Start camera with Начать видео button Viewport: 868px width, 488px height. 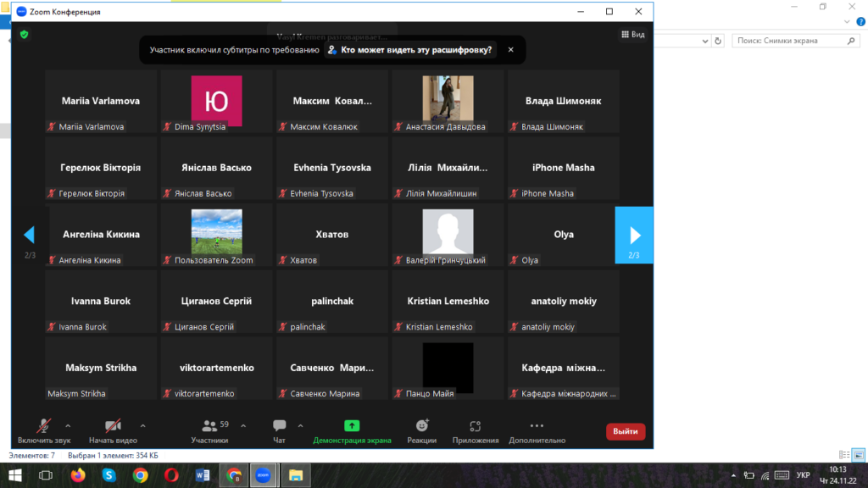113,431
